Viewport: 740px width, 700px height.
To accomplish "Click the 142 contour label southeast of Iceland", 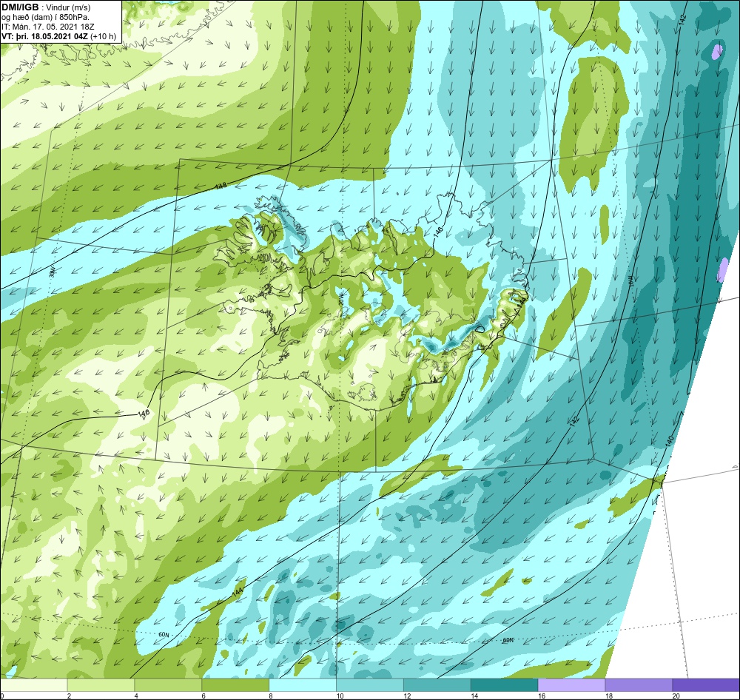I will point(574,422).
